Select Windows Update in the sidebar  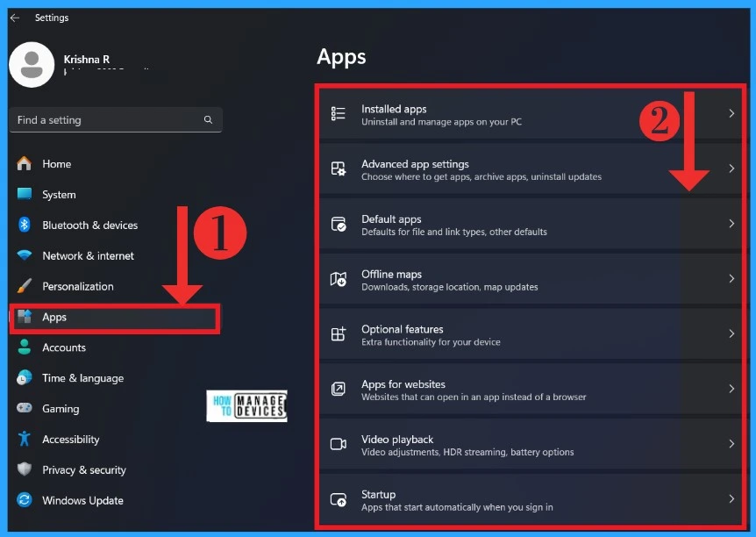point(82,501)
